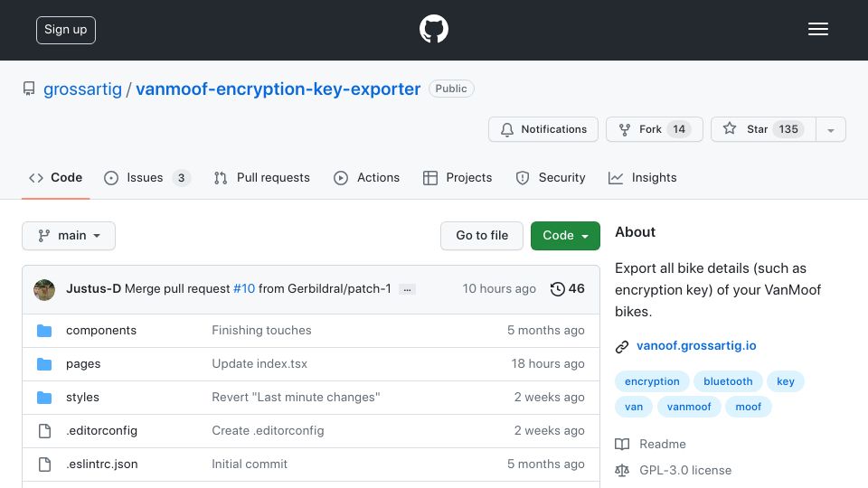Click the Star count 135
Image resolution: width=868 pixels, height=488 pixels.
[788, 129]
